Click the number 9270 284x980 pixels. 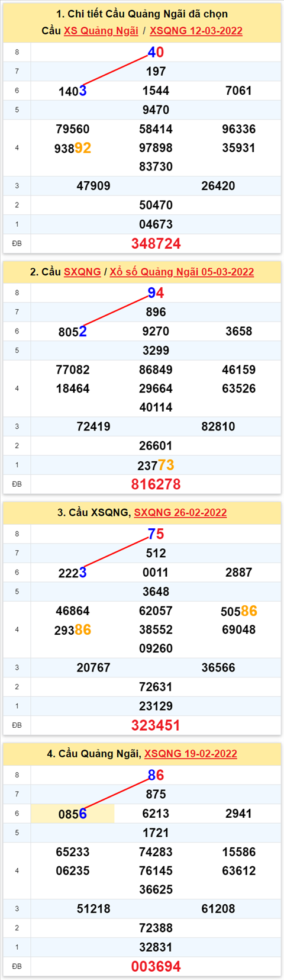pos(156,331)
